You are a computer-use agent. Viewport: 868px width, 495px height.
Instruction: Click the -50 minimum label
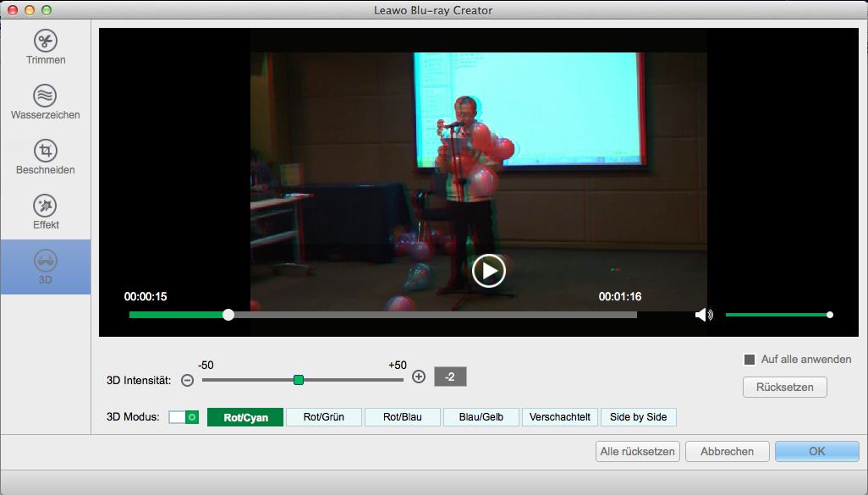click(206, 366)
